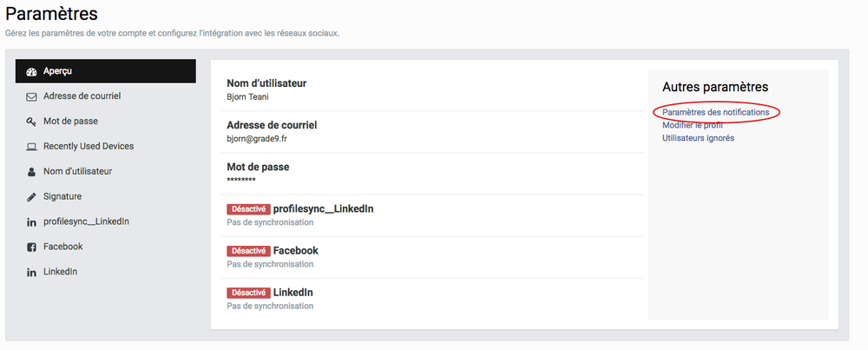This screenshot has height=350, width=868.
Task: Click the laptop icon for Recently Used Devices
Action: point(31,147)
